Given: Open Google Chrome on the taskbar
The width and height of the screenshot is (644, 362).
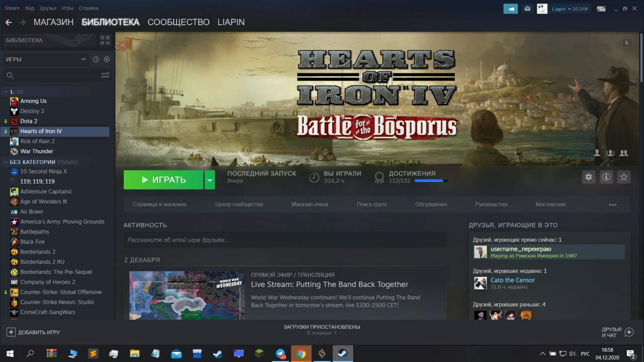Looking at the screenshot, I should click(301, 354).
